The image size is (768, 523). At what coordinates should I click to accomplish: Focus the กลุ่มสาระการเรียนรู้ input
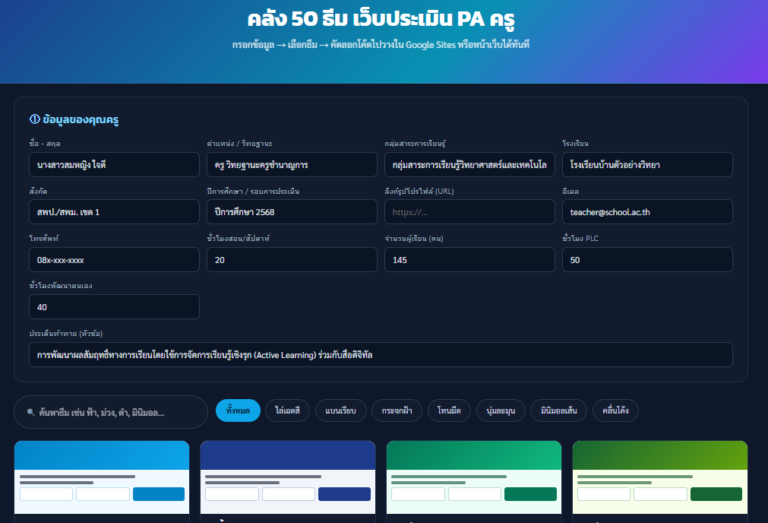click(469, 165)
